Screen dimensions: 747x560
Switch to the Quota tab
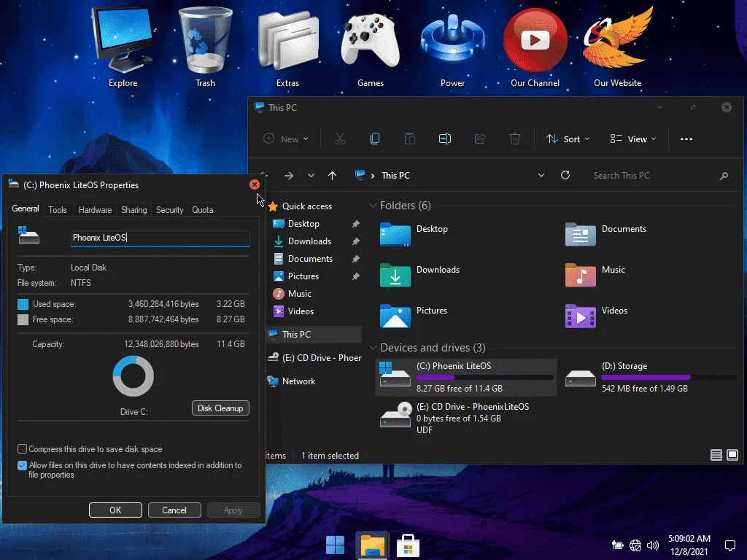click(203, 210)
